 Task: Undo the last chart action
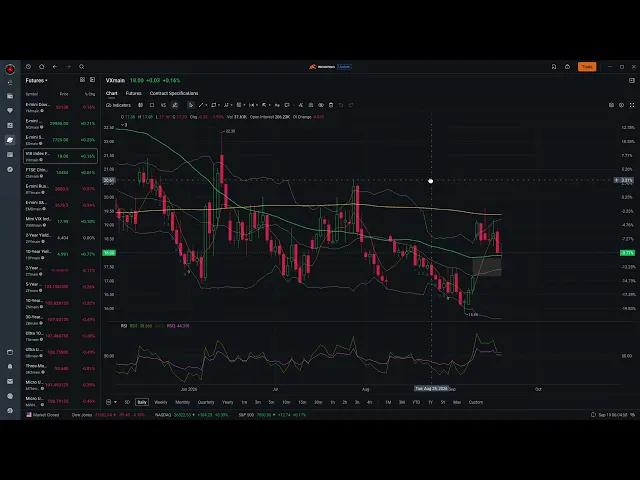(341, 105)
